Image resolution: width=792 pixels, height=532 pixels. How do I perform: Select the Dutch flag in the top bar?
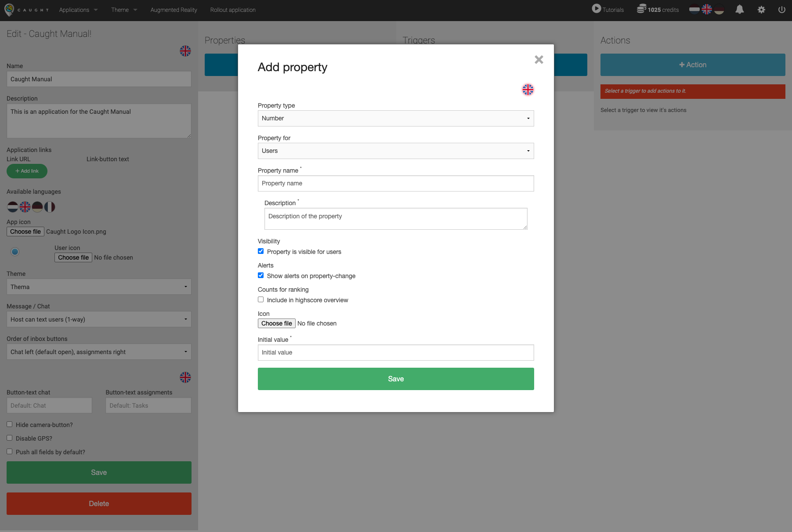click(694, 9)
